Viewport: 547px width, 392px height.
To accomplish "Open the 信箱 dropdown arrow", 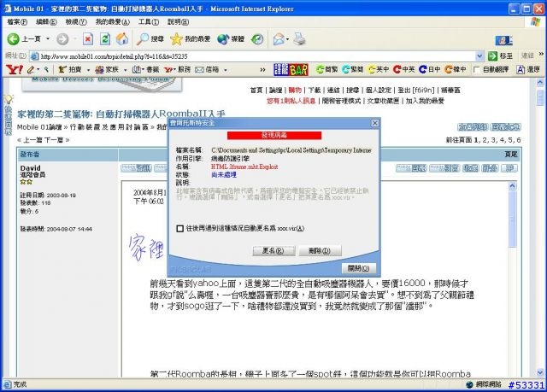I will click(x=225, y=70).
